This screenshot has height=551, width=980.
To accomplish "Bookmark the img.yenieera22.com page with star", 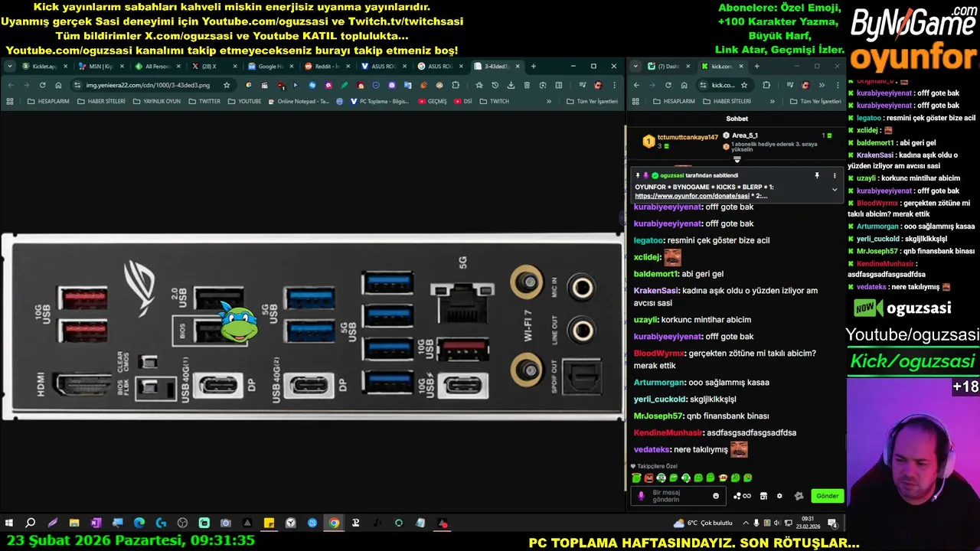I will point(227,85).
